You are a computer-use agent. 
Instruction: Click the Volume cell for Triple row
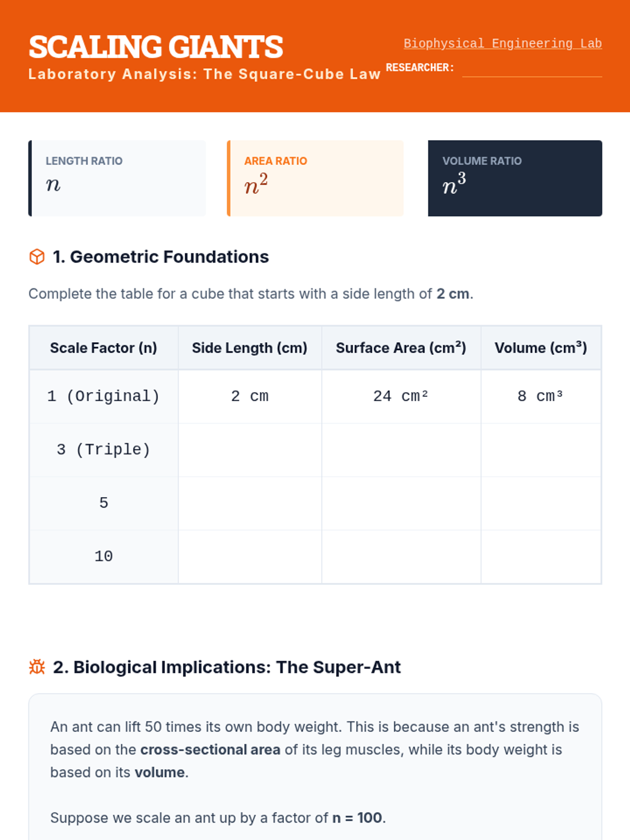click(x=541, y=450)
